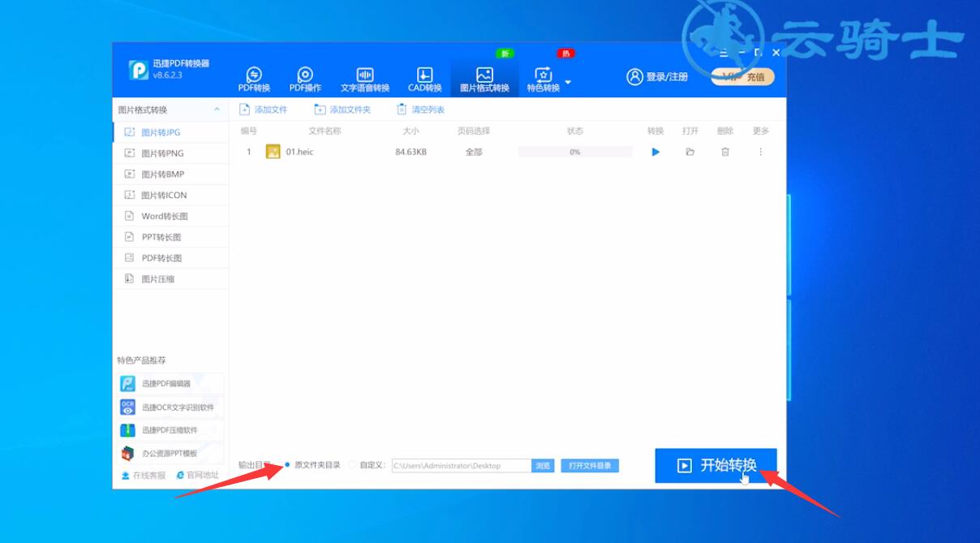Screen dimensions: 980x543
Task: Click 添加文件 to add a file
Action: [264, 110]
